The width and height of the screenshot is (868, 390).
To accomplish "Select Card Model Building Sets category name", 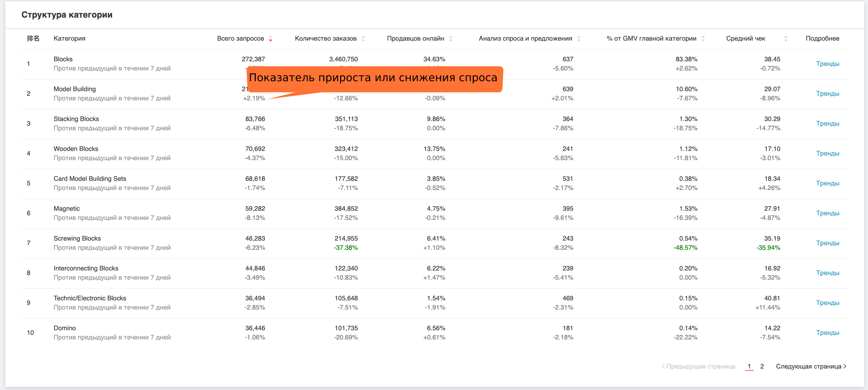I will tap(90, 179).
